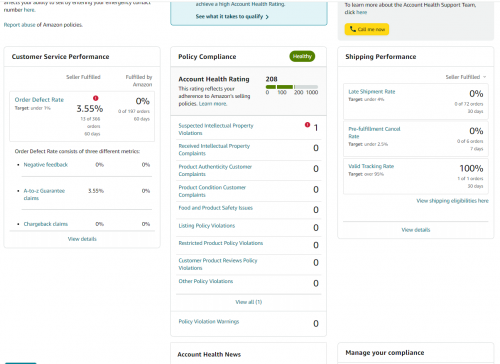The width and height of the screenshot is (500, 364).
Task: Open the Valid Tracking Rate link
Action: point(371,166)
